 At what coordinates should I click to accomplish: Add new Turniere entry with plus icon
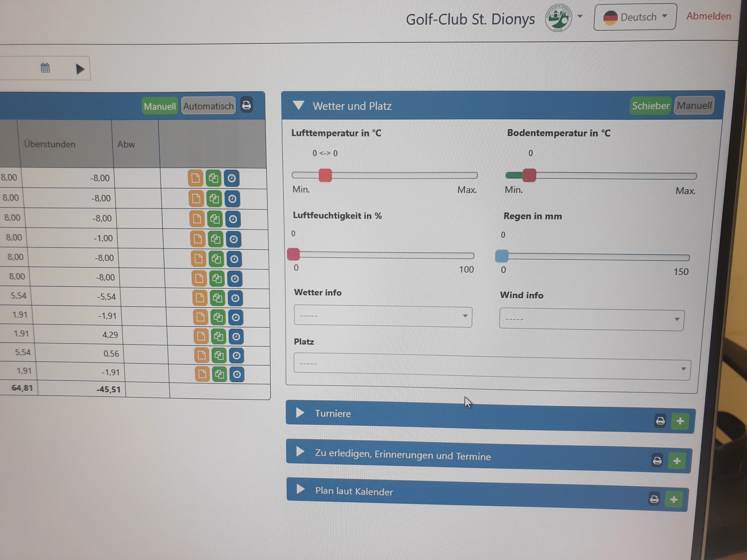coord(680,421)
